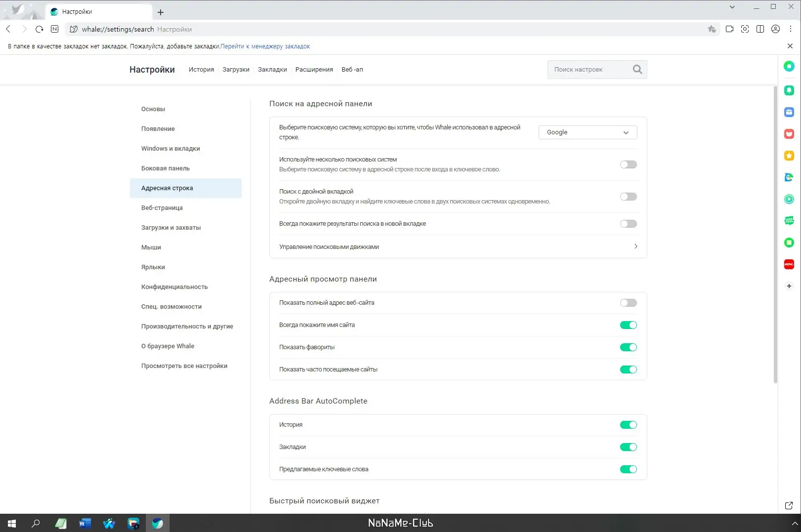
Task: Turn off 'Предлагаемые ключевые слова' toggle
Action: click(x=629, y=469)
